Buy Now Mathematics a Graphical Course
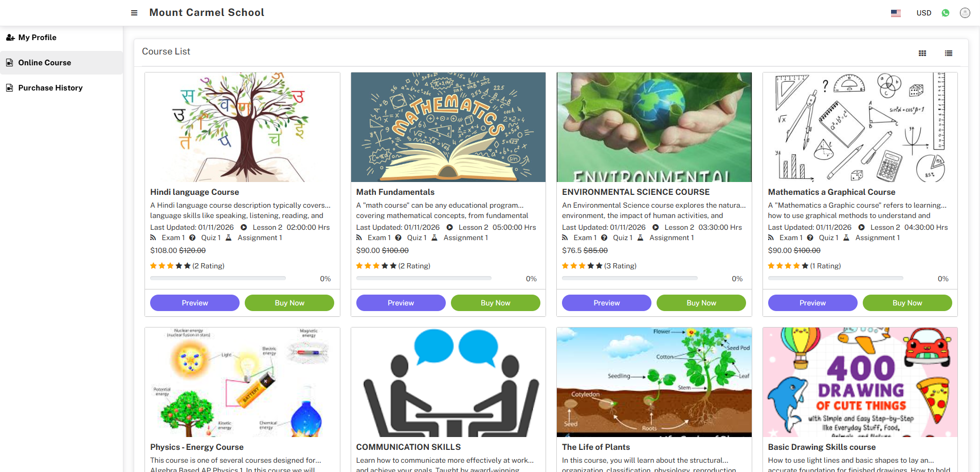 pos(908,303)
